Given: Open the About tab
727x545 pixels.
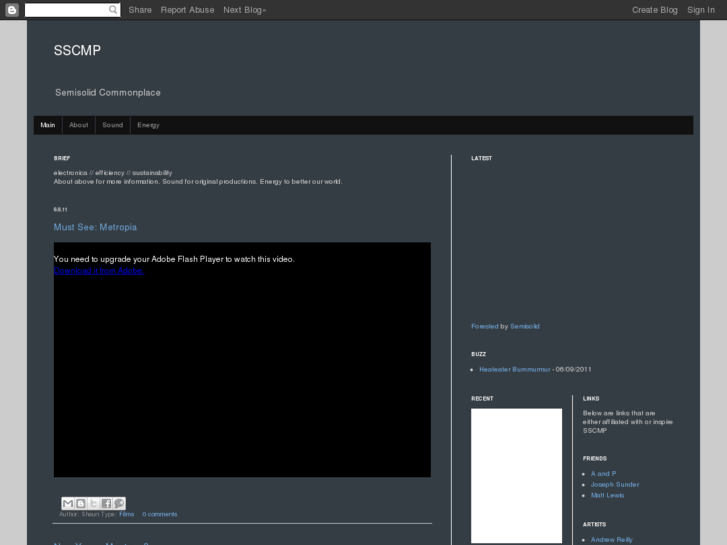Looking at the screenshot, I should point(78,125).
